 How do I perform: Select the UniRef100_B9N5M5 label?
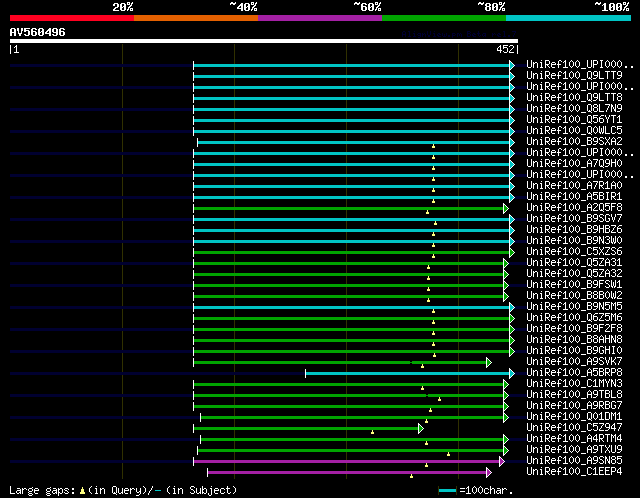click(574, 307)
